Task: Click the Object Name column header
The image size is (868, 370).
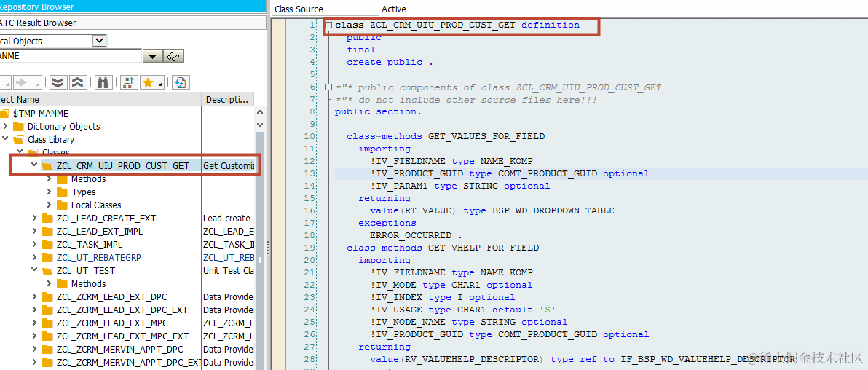Action: [x=100, y=100]
